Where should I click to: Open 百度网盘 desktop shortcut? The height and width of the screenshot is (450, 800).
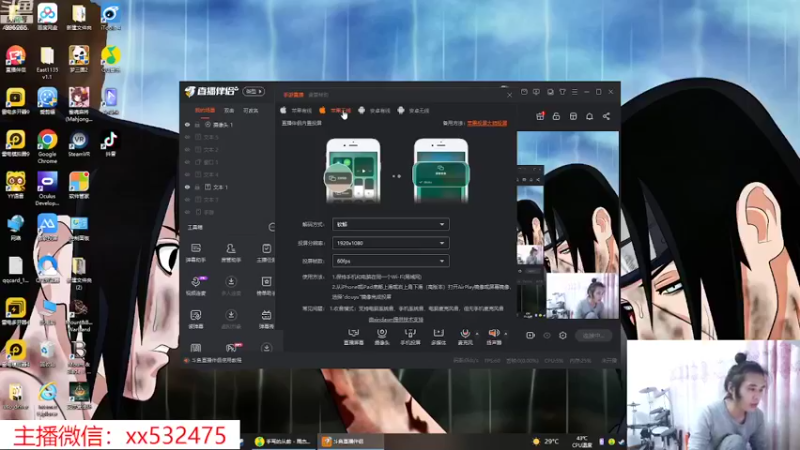(x=47, y=17)
